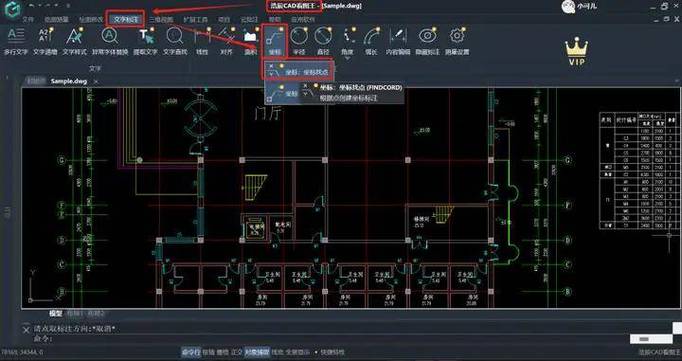
Task: Switch to the 布局2 layout tab
Action: pyautogui.click(x=96, y=313)
